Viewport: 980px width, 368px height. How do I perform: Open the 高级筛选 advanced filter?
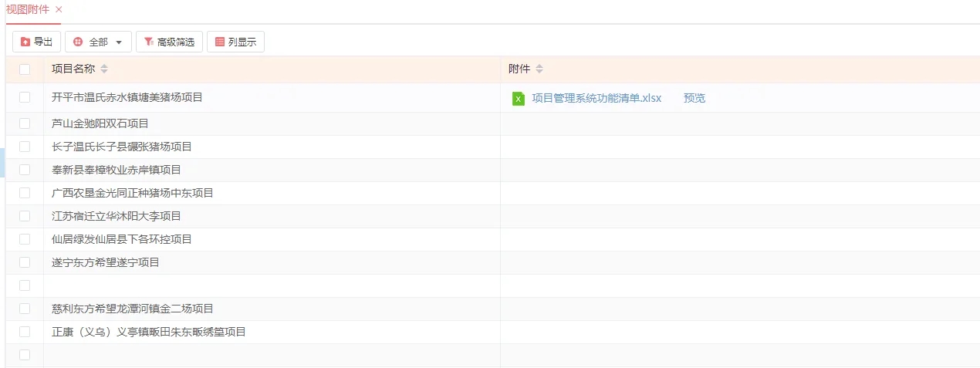pos(169,42)
